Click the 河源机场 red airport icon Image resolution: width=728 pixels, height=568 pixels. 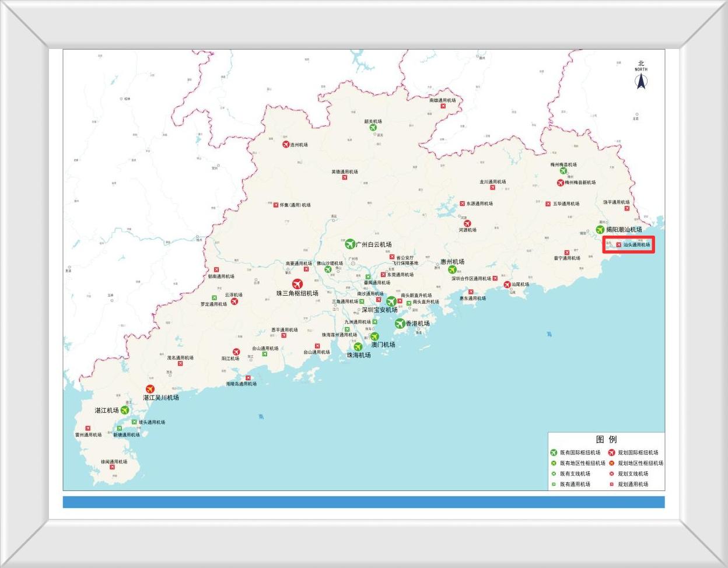[467, 223]
